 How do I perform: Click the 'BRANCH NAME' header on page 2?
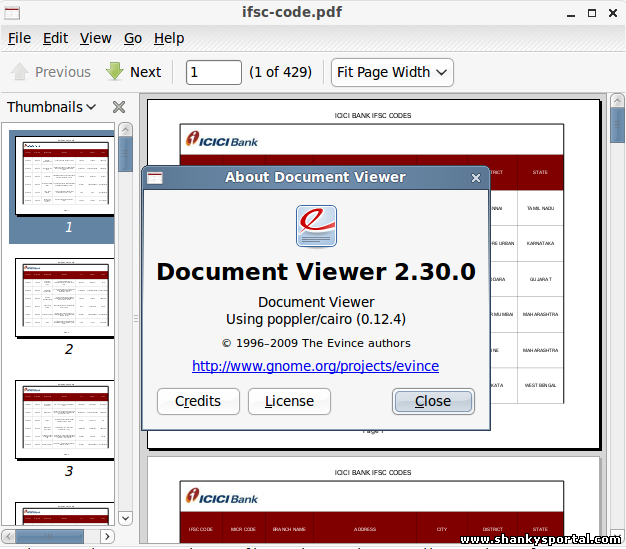click(x=289, y=529)
